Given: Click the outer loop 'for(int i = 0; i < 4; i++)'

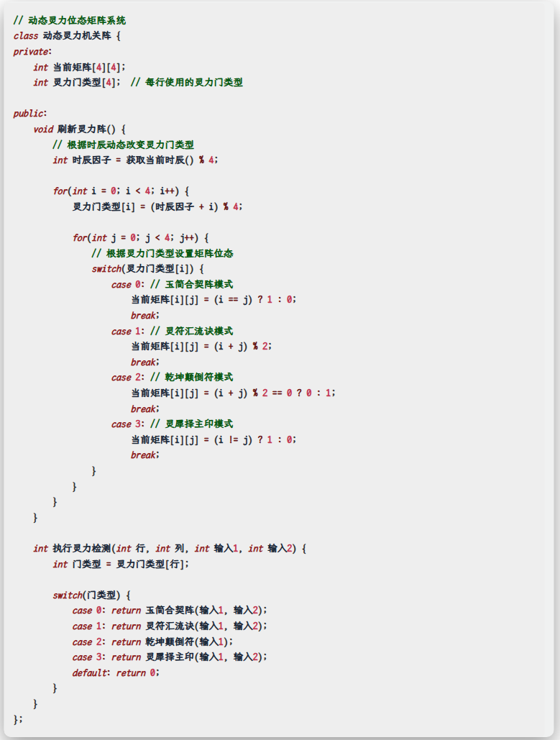Looking at the screenshot, I should click(116, 191).
